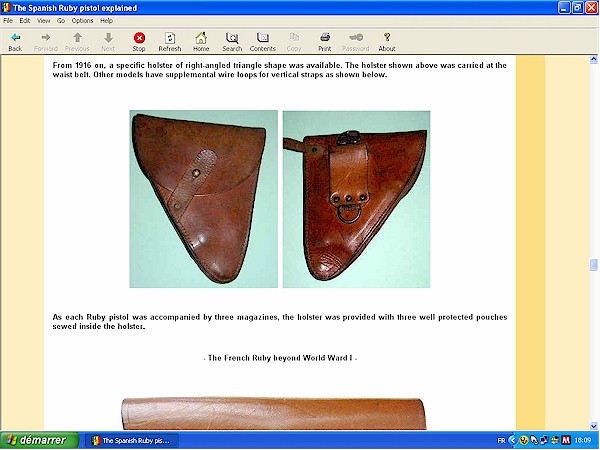
Task: Open the Options menu
Action: tap(82, 20)
